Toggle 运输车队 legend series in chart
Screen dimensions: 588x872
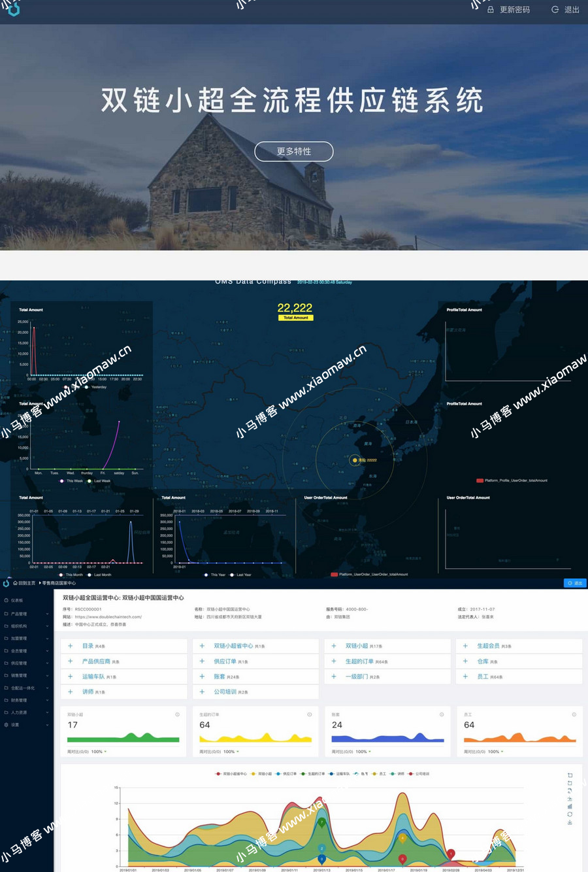tap(339, 774)
